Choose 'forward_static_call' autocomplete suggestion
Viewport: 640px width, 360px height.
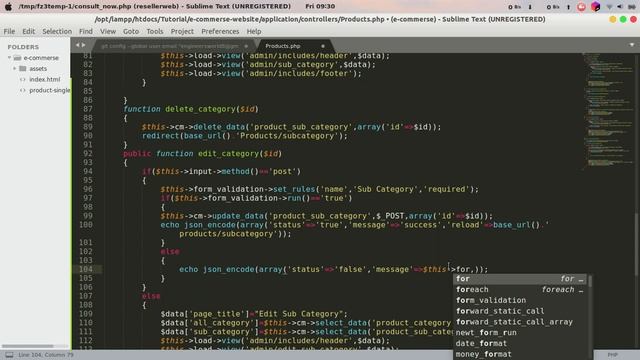520,311
